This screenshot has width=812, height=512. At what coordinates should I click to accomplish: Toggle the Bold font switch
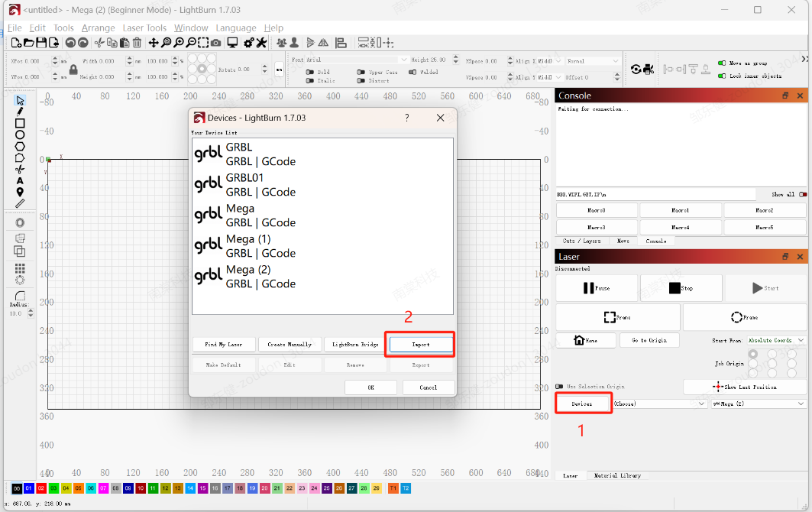pyautogui.click(x=310, y=72)
